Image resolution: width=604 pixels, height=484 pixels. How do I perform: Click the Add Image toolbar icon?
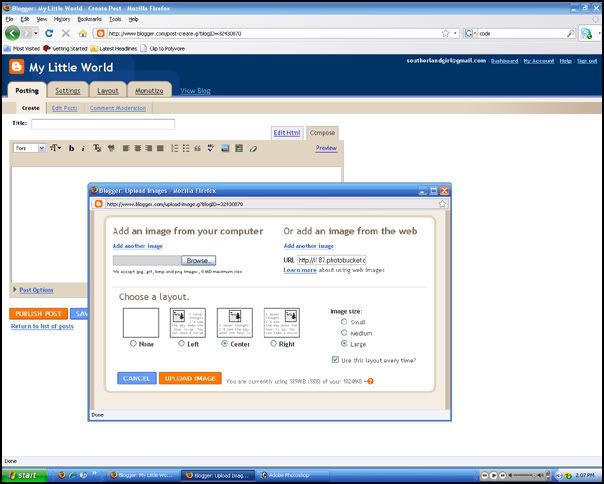pos(225,148)
